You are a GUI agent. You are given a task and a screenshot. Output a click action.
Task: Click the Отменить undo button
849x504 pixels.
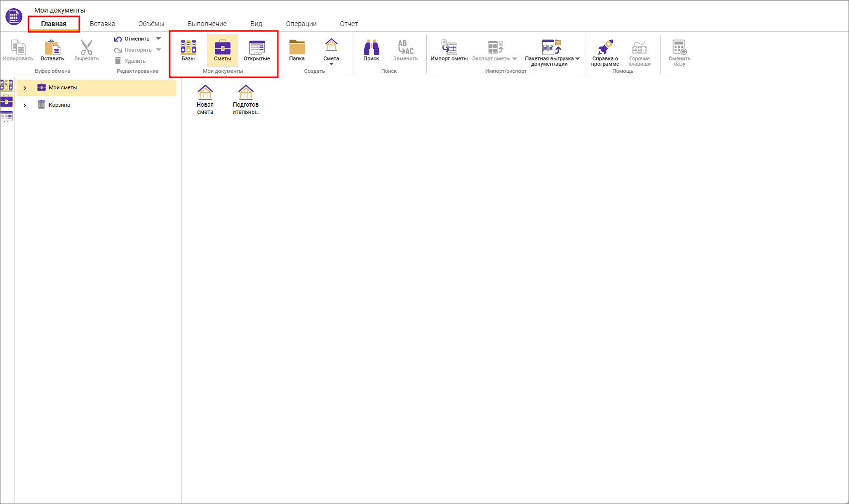tap(132, 39)
